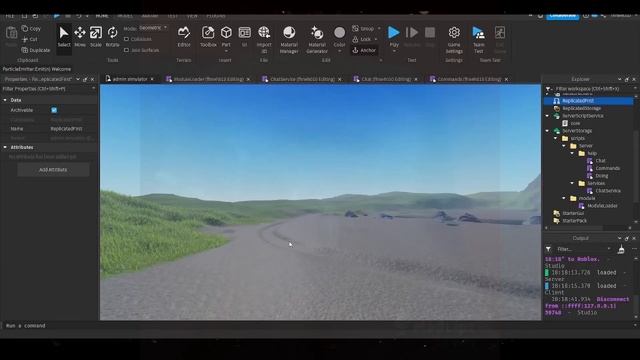
Task: Click the Filter workspace search field
Action: [x=591, y=89]
